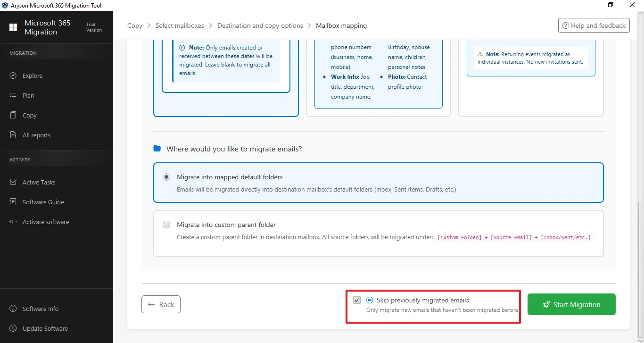644x343 pixels.
Task: Select the Copy icon in sidebar
Action: pyautogui.click(x=13, y=115)
